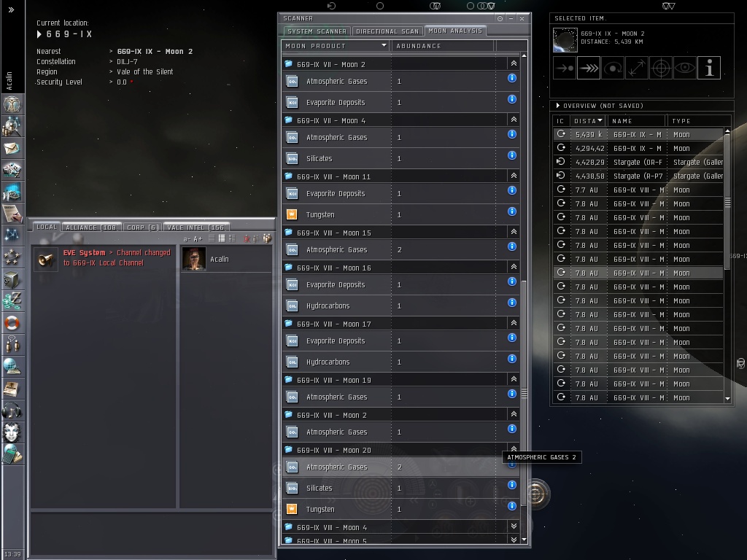Open the EVE Mail envelope icon

12,148
